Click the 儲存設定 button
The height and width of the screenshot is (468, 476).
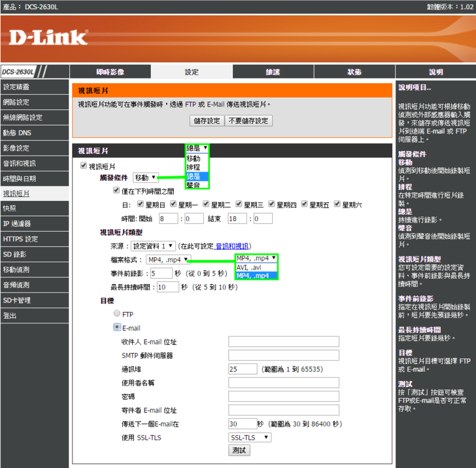tap(207, 121)
